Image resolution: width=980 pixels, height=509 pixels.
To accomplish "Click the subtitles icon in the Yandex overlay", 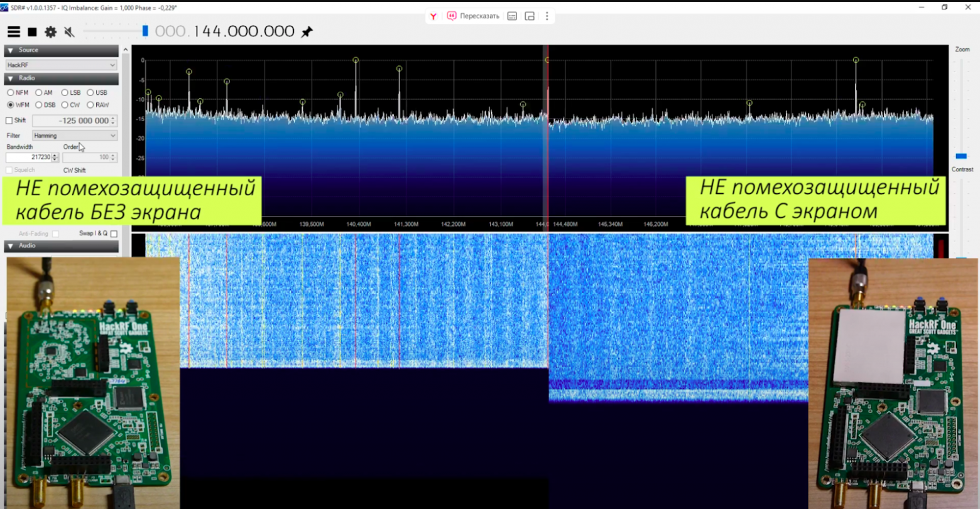I will tap(511, 16).
